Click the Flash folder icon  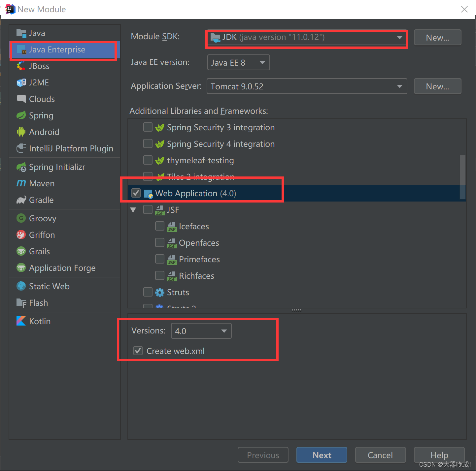(x=21, y=303)
